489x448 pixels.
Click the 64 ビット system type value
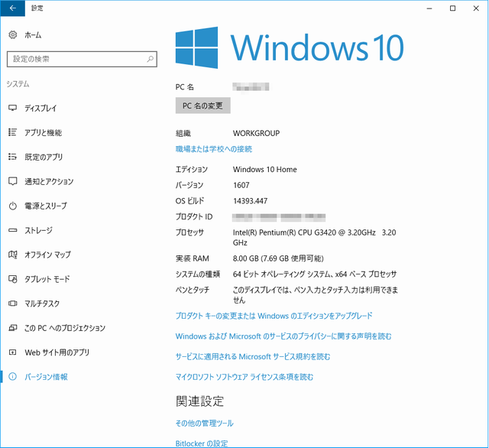click(315, 274)
